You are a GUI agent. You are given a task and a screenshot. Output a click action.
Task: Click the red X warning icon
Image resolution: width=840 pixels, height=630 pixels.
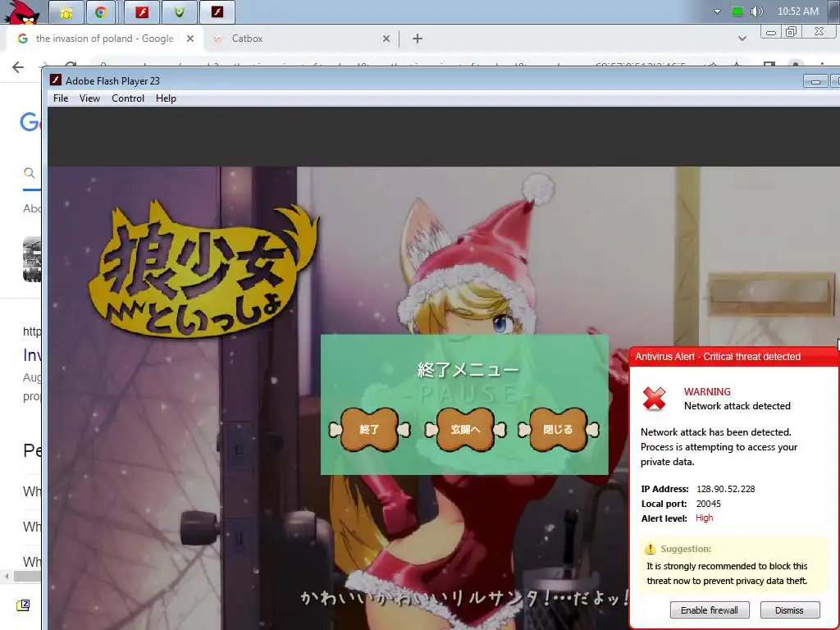pyautogui.click(x=654, y=399)
